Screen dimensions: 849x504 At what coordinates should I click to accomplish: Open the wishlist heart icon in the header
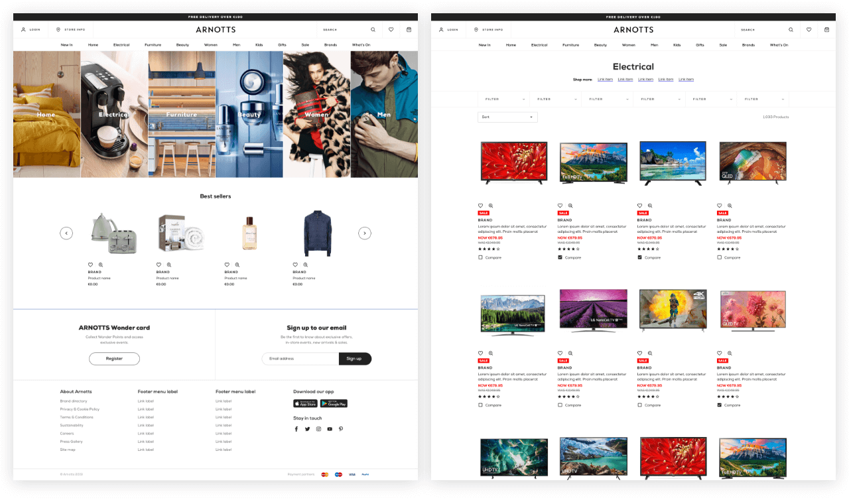click(391, 29)
